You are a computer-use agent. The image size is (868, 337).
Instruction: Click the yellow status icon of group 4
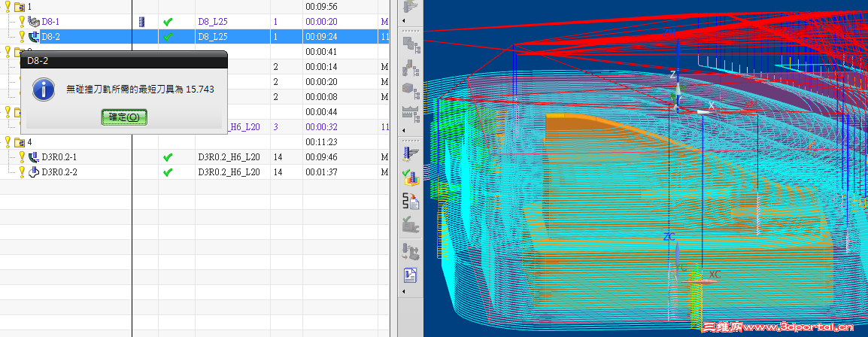(8, 141)
